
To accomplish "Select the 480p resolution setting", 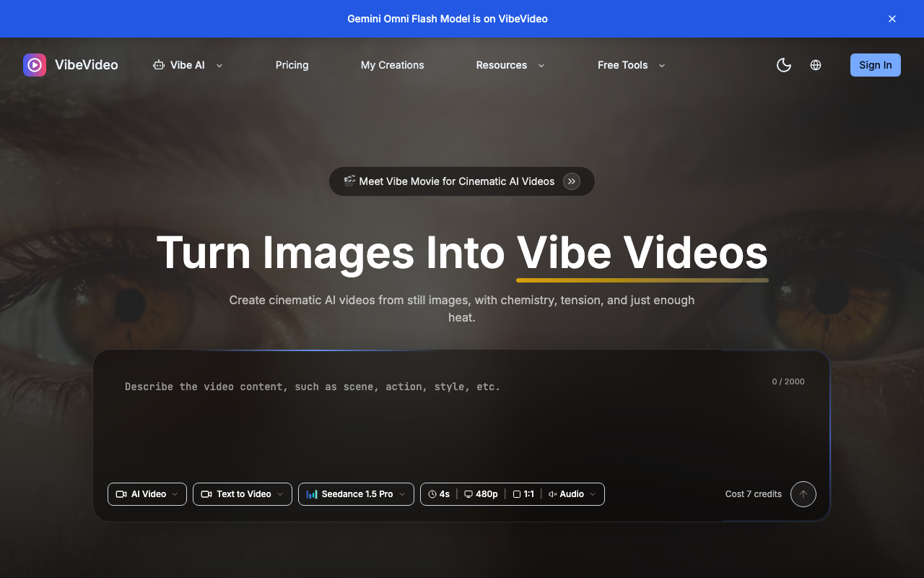I will click(x=481, y=494).
